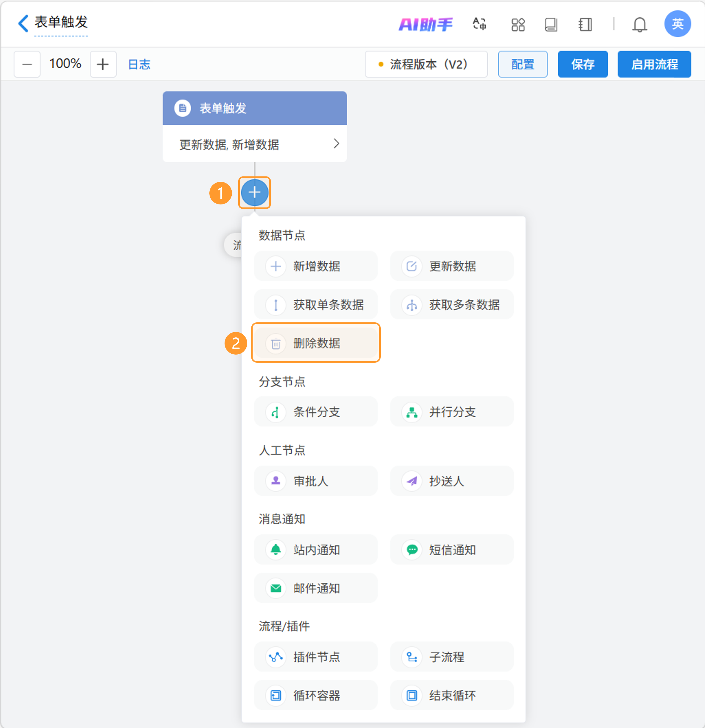Screen dimensions: 705x728
Task: Click the zoom out minus button
Action: tap(27, 64)
